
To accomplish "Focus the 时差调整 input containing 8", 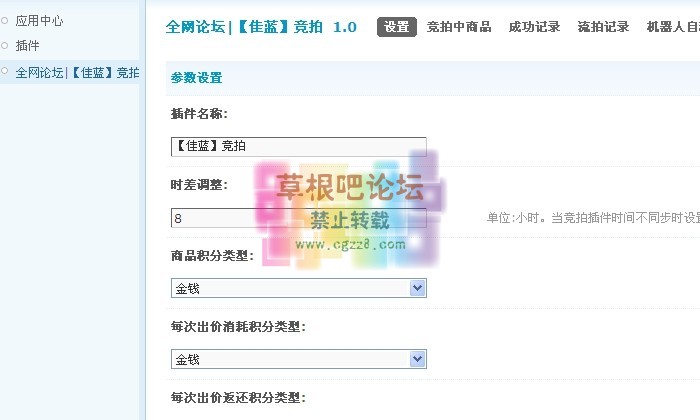I will pyautogui.click(x=299, y=218).
